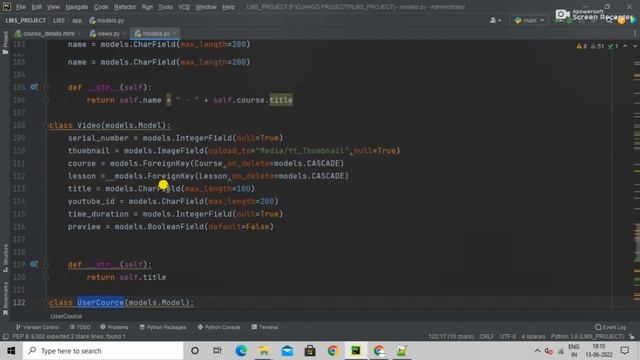Collapse the Video class fold at line 108
Image resolution: width=640 pixels, height=360 pixels.
tap(46, 125)
